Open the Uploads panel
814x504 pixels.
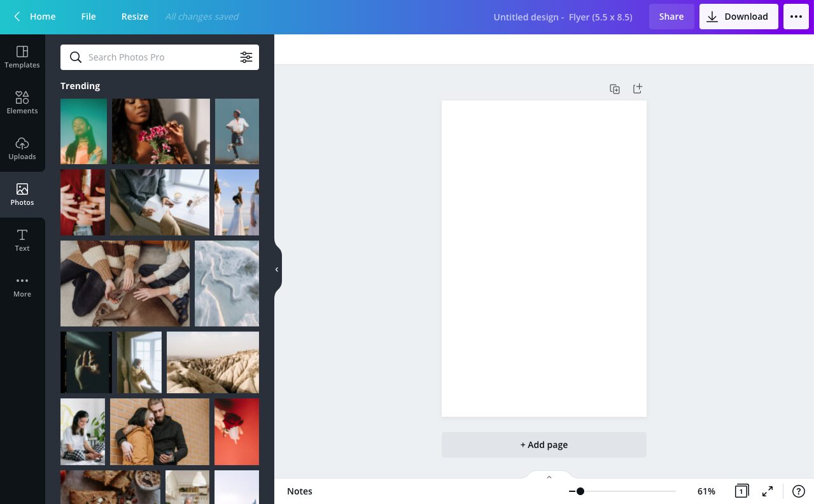pos(22,148)
